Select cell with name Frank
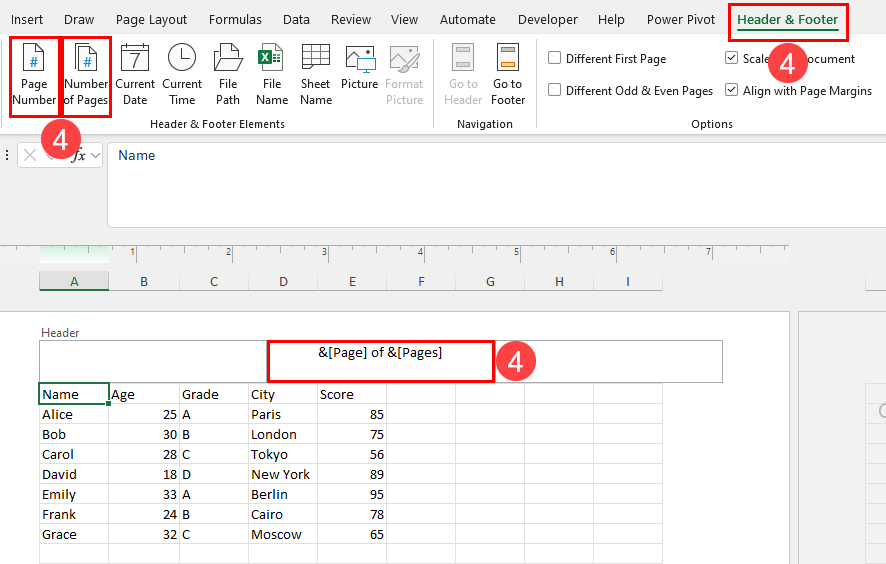Image resolution: width=886 pixels, height=564 pixels. (x=74, y=514)
